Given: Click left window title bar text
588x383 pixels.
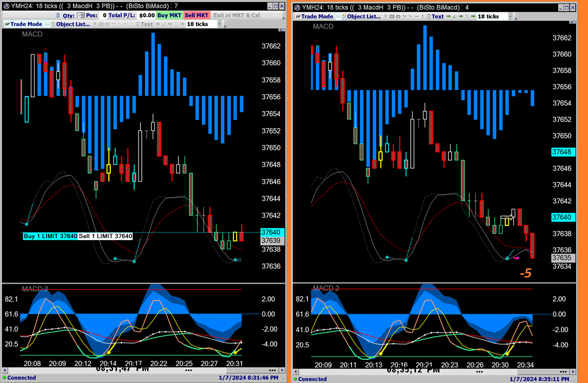Looking at the screenshot, I should pyautogui.click(x=95, y=5).
